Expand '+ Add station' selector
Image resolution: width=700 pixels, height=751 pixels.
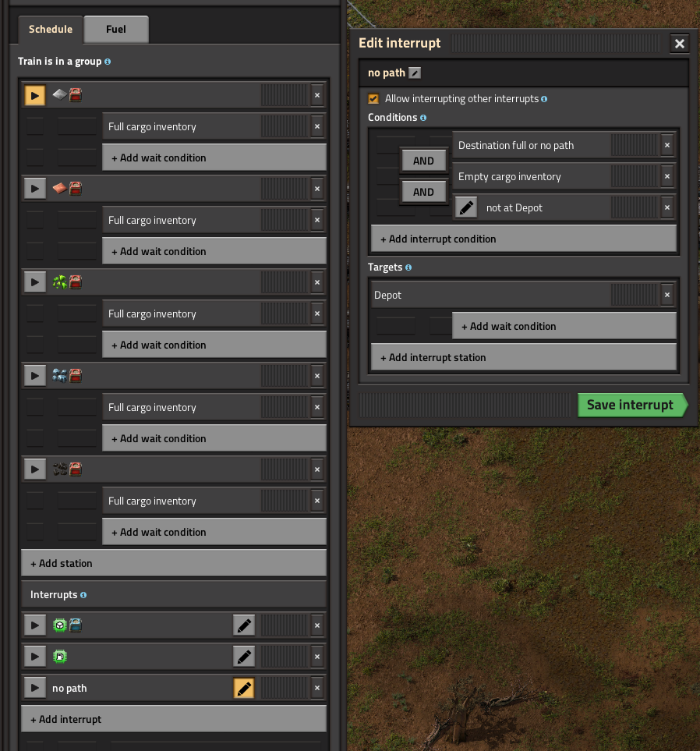click(x=173, y=563)
